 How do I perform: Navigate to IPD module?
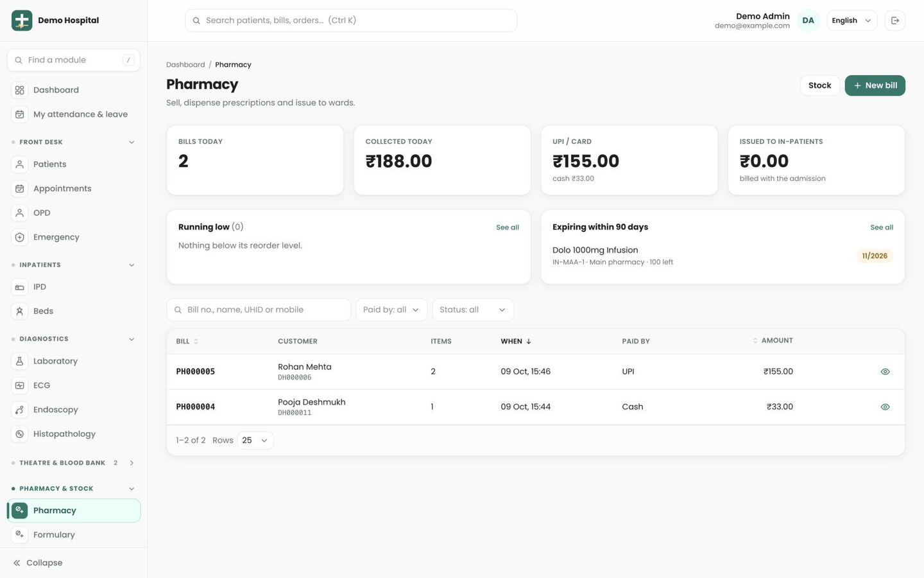click(x=74, y=287)
